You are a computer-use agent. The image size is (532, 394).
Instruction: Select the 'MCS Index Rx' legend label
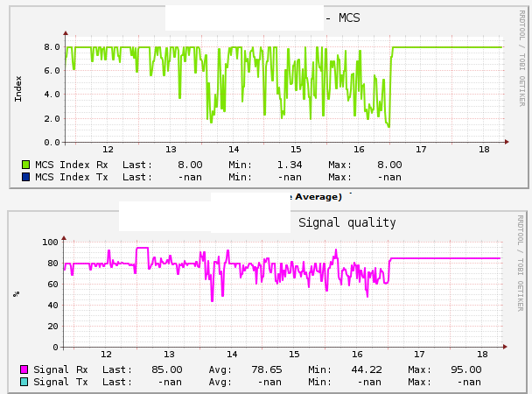point(72,165)
